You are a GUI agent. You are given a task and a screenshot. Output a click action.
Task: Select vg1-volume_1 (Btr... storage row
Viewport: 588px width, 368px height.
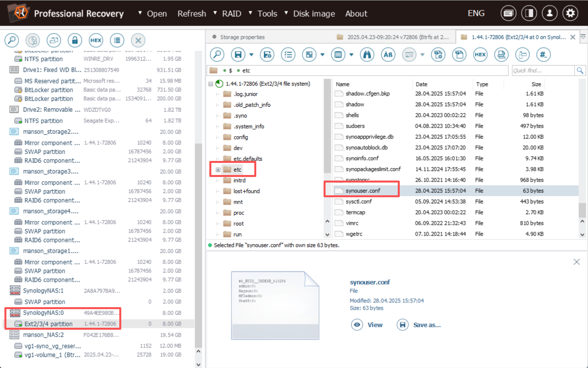pos(98,355)
